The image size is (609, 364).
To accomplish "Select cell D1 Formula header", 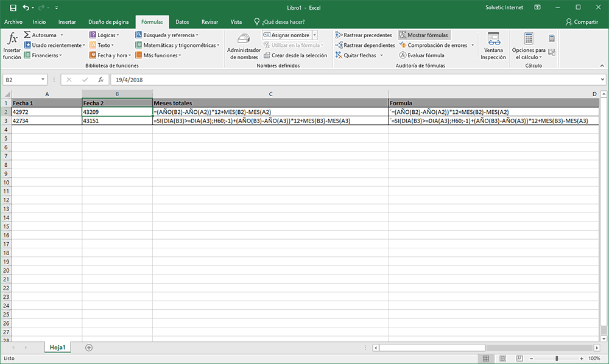I will (x=494, y=103).
